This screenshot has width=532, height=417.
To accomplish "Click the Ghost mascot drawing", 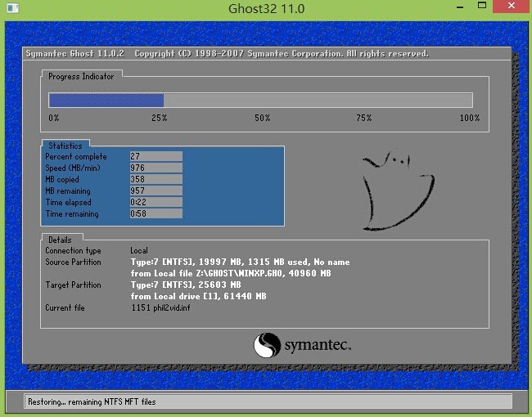I will 398,191.
